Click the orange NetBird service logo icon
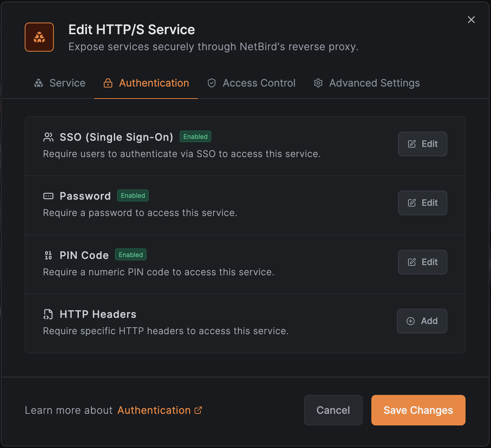This screenshot has height=448, width=491. (39, 37)
